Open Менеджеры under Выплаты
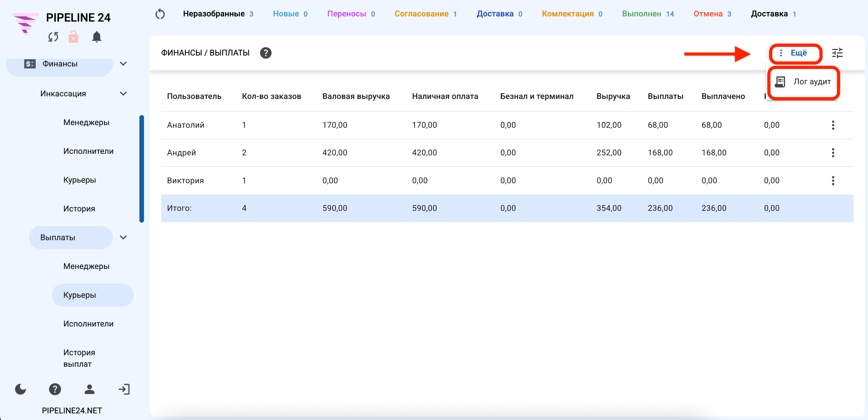 pyautogui.click(x=86, y=266)
